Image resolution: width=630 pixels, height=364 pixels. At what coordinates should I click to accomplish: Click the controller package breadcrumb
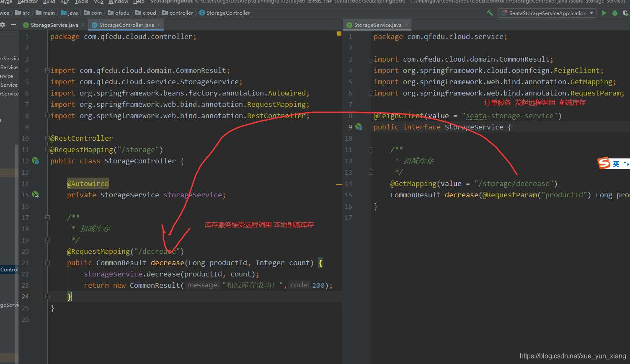click(178, 13)
